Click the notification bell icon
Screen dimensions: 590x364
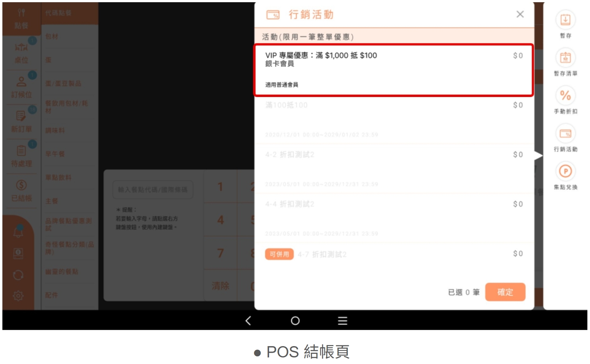[x=18, y=232]
